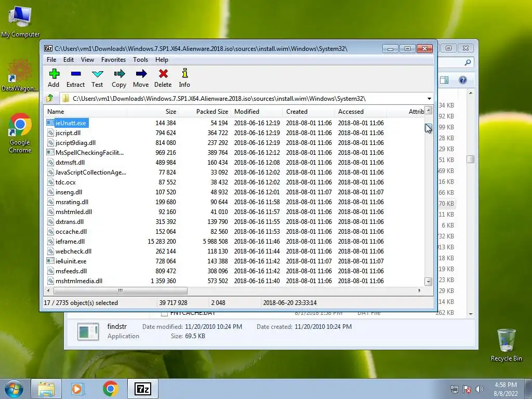Click the horizontal scroll left arrow

48,290
